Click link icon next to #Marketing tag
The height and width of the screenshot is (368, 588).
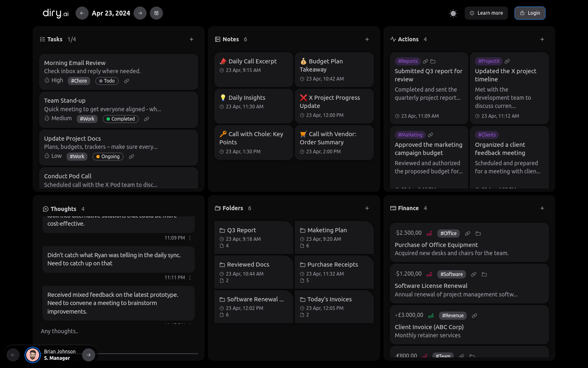pos(430,135)
